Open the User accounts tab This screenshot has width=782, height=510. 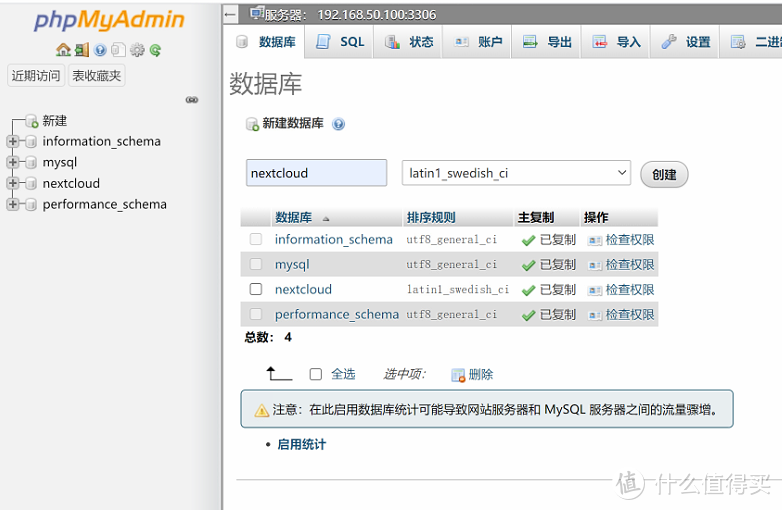(x=477, y=42)
